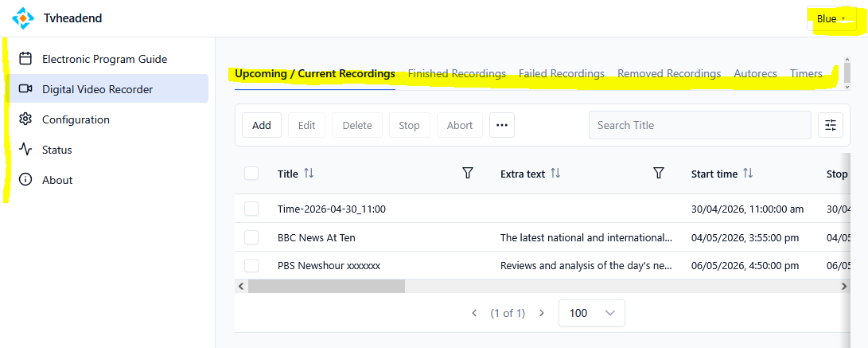
Task: Open the Blue theme dropdown
Action: click(x=831, y=19)
